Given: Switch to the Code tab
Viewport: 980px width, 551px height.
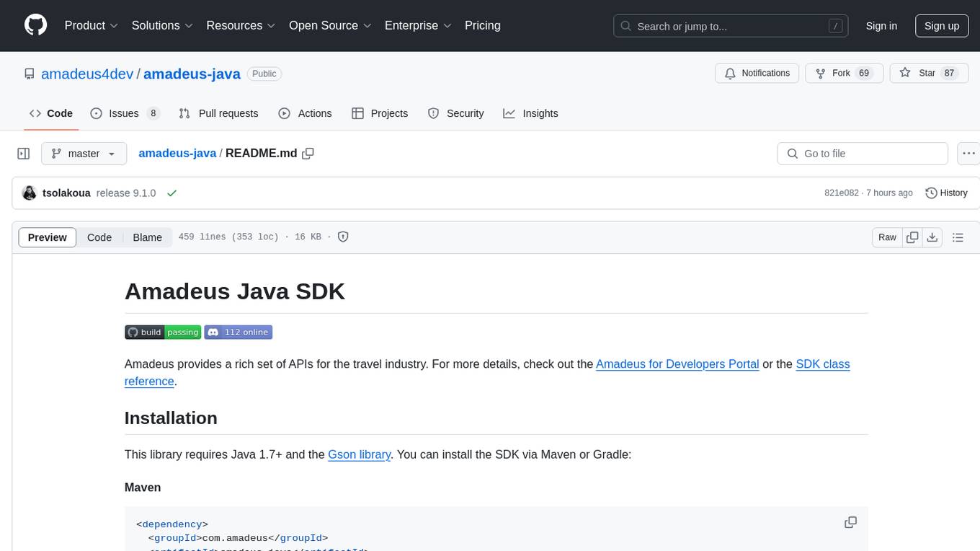Looking at the screenshot, I should (x=51, y=113).
